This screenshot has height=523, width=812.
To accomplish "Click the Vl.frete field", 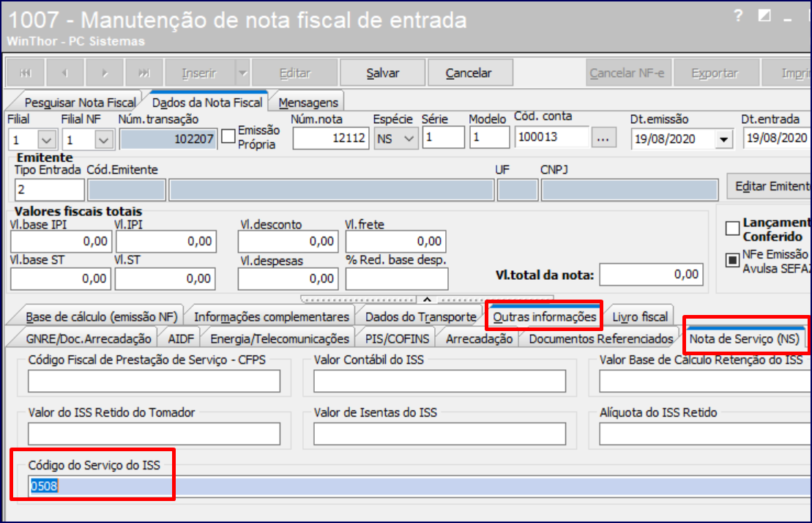I will [x=395, y=241].
